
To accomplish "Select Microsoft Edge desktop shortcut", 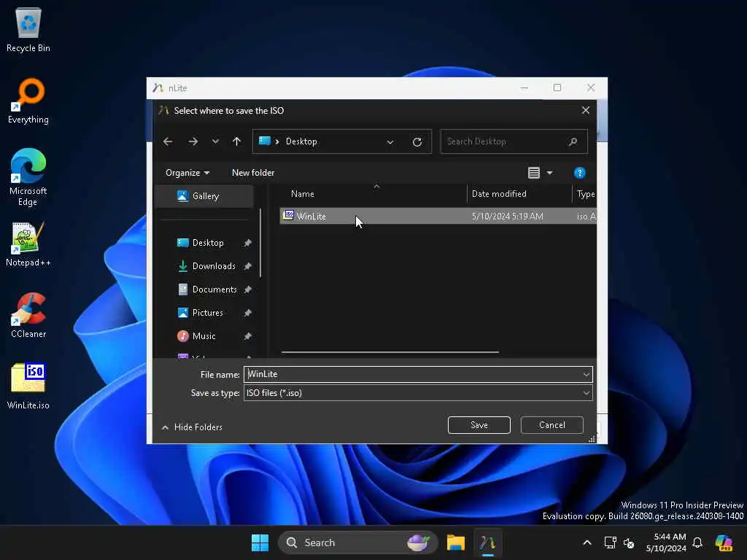I will (x=28, y=177).
